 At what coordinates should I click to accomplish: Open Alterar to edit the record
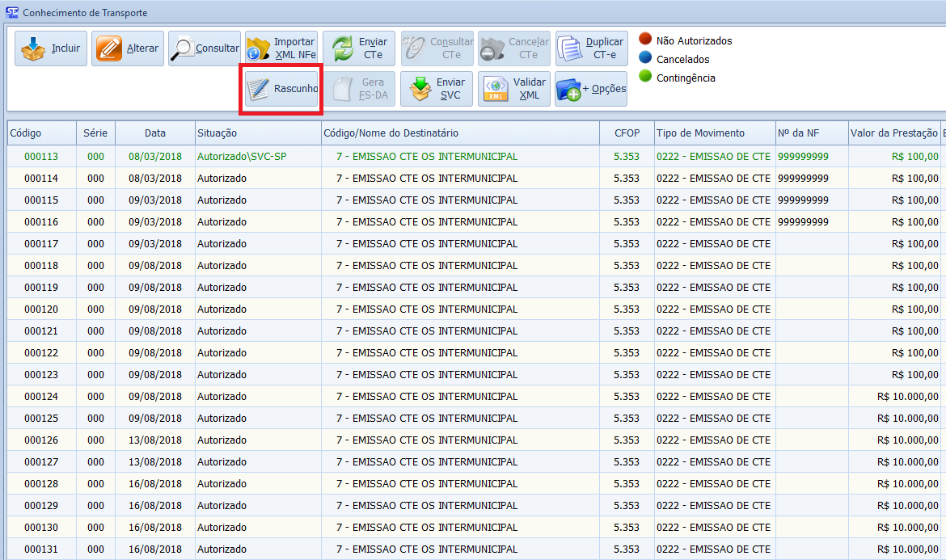click(128, 48)
